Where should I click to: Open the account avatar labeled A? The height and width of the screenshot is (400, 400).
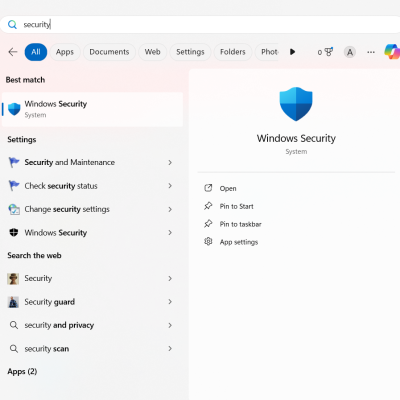350,52
